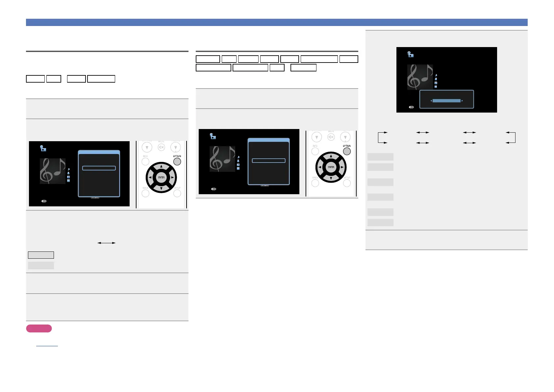
Task: Click small right arrow beside the blue selector bar
Action: (x=462, y=101)
